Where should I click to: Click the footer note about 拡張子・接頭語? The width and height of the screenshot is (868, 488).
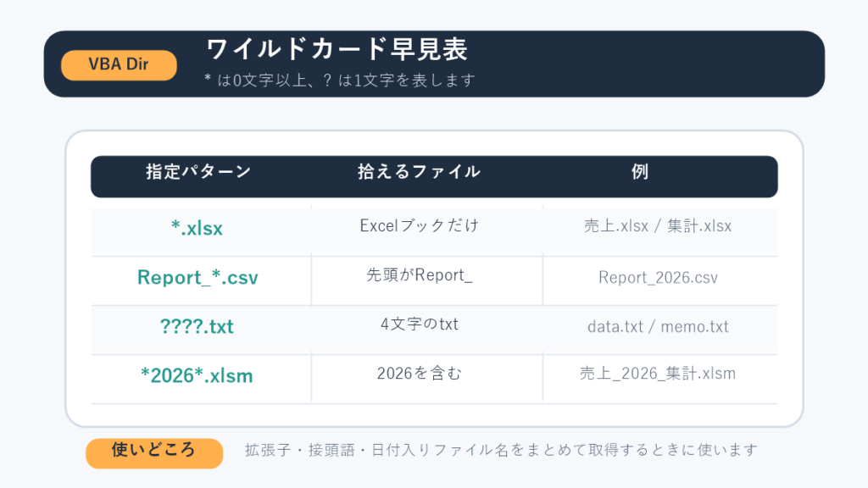[x=501, y=451]
